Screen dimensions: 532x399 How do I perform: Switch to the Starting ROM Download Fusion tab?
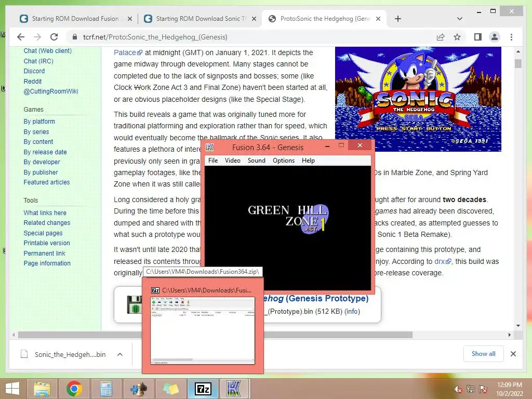click(x=75, y=19)
